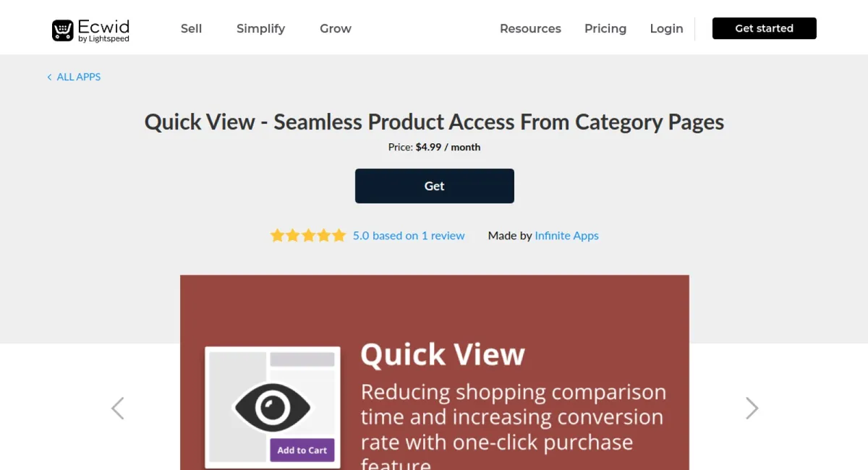
Task: Click the back chevron next to ALL APPS
Action: (x=49, y=77)
